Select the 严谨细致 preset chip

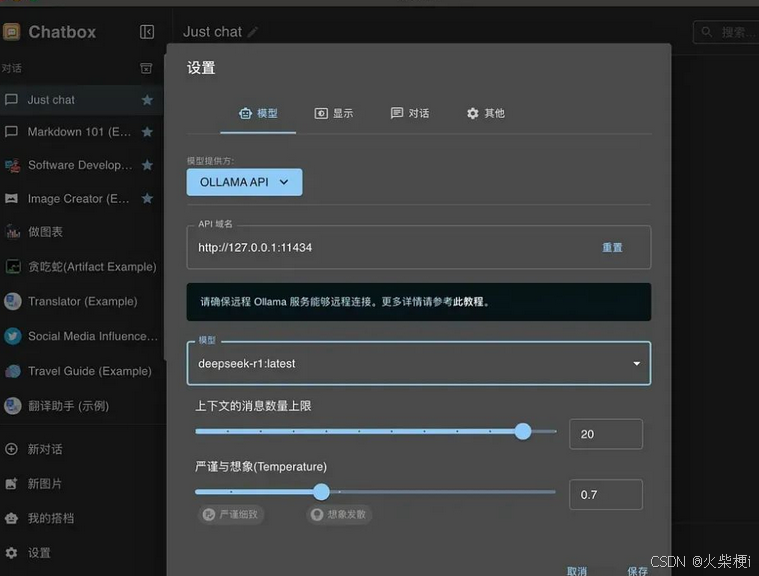click(231, 514)
